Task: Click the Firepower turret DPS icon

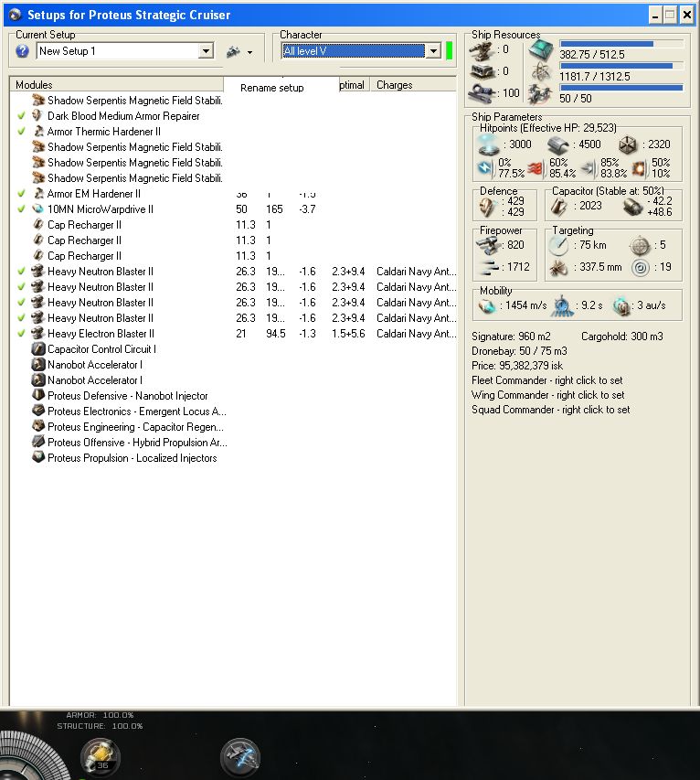Action: point(487,245)
